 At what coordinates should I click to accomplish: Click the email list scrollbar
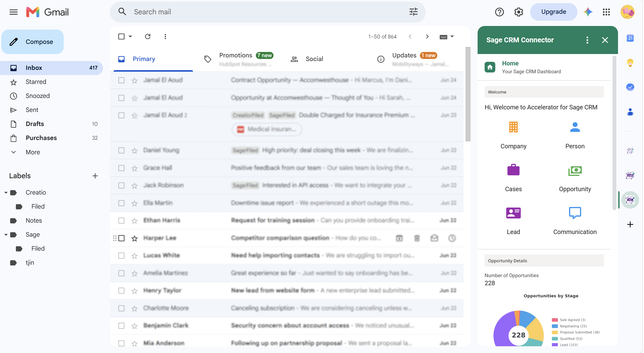coord(468,94)
